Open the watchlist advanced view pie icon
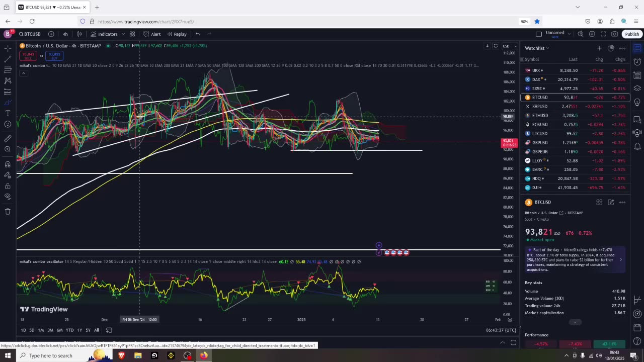The height and width of the screenshot is (362, 644). coord(611,48)
